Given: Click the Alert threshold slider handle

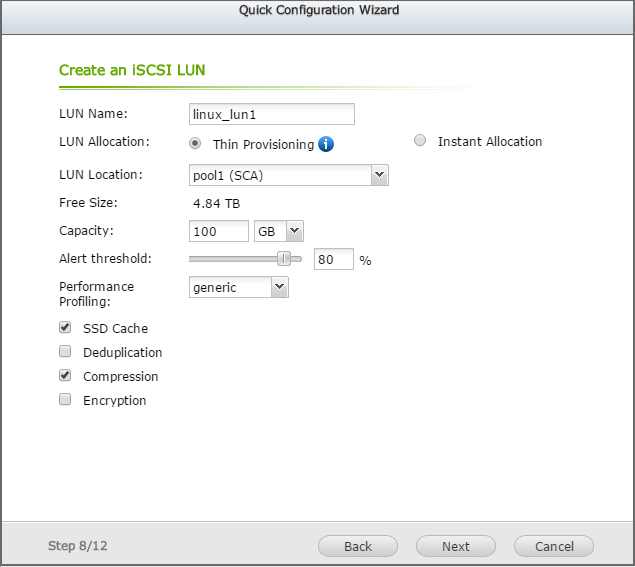Looking at the screenshot, I should pos(284,259).
